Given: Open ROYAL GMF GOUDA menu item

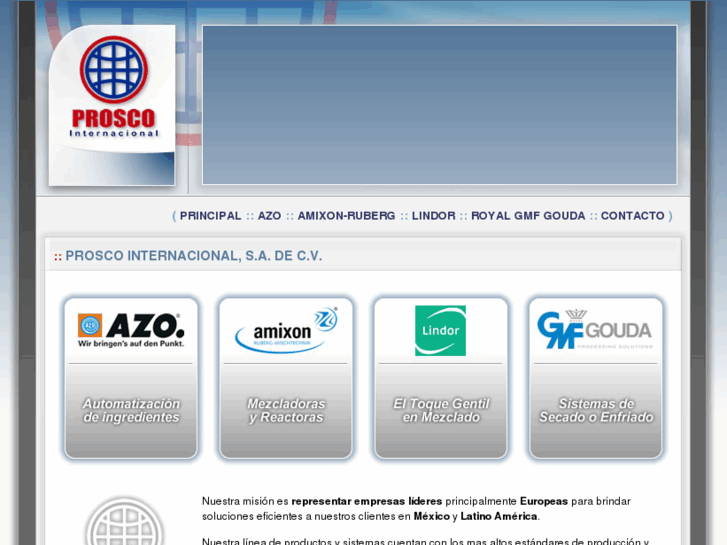Looking at the screenshot, I should point(528,216).
